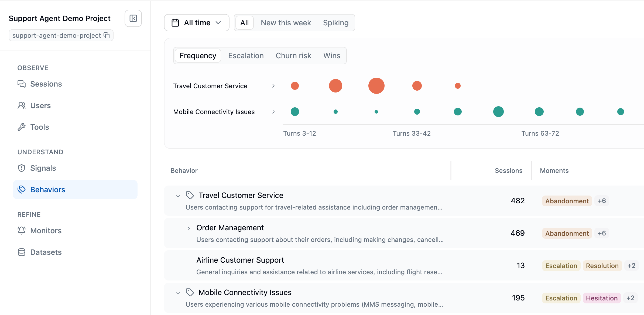
Task: Click tag icon beside Mobile Connectivity Issues
Action: coord(190,292)
